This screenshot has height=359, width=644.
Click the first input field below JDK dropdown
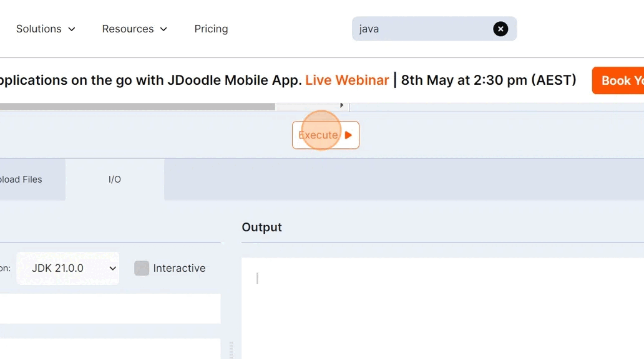[110, 309]
